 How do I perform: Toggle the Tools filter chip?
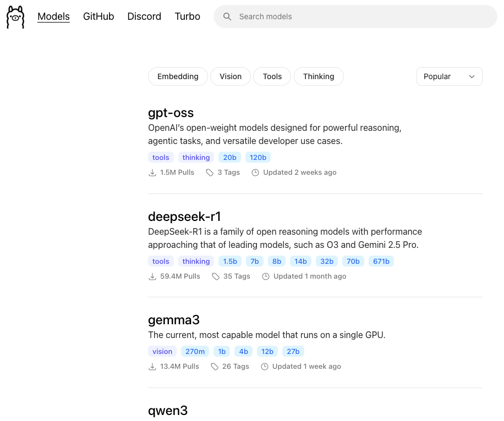(x=272, y=76)
